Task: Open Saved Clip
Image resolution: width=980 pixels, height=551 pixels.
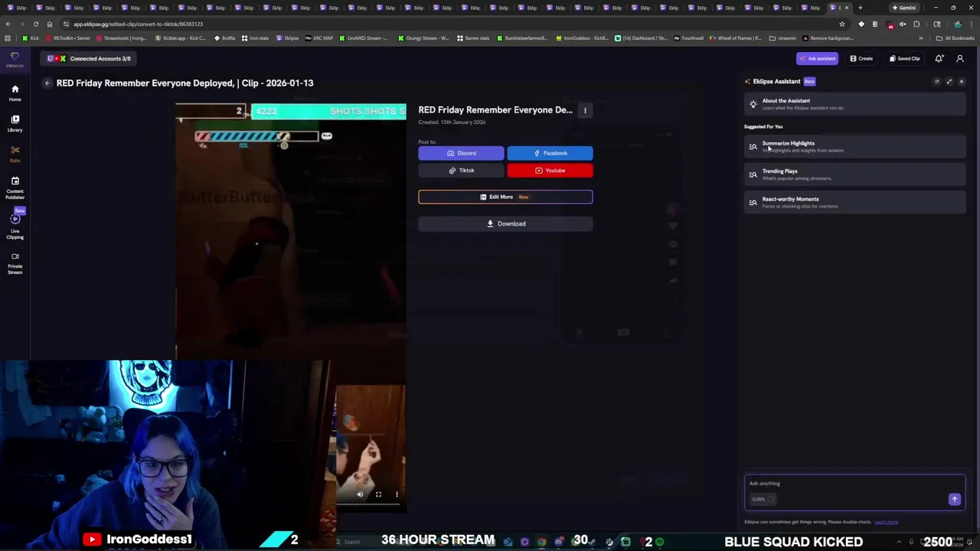Action: pyautogui.click(x=904, y=58)
